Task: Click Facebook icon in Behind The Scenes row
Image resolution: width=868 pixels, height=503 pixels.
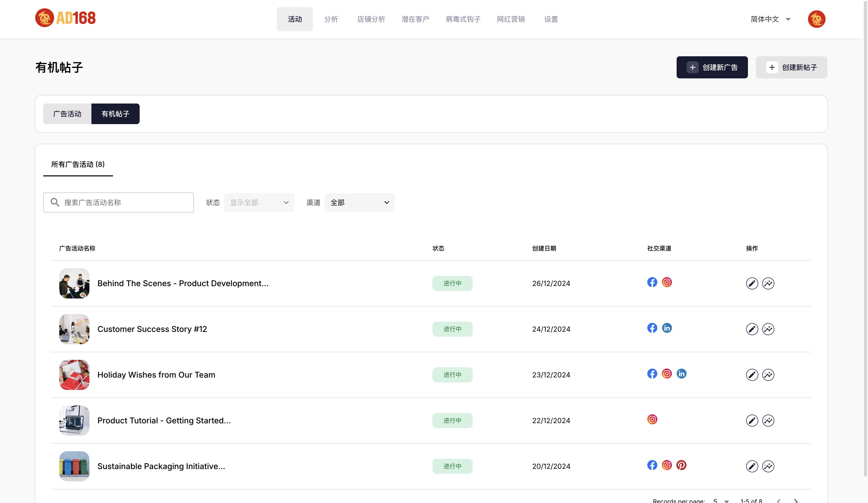Action: [x=652, y=282]
